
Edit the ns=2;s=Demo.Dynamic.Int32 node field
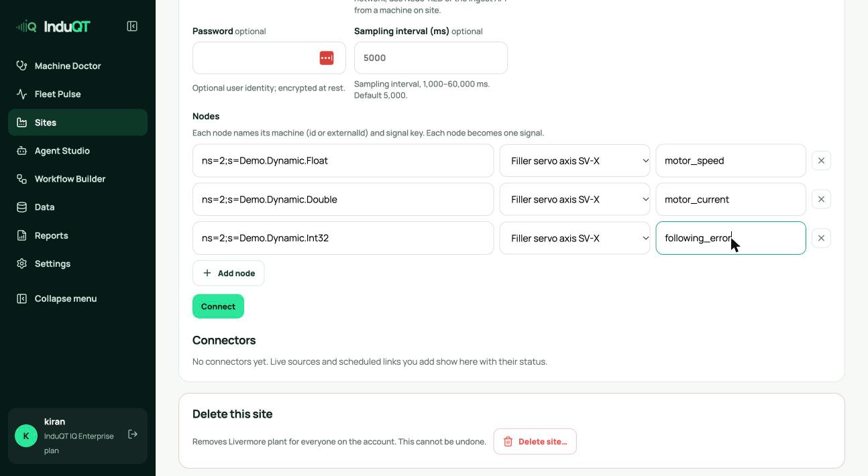point(343,238)
